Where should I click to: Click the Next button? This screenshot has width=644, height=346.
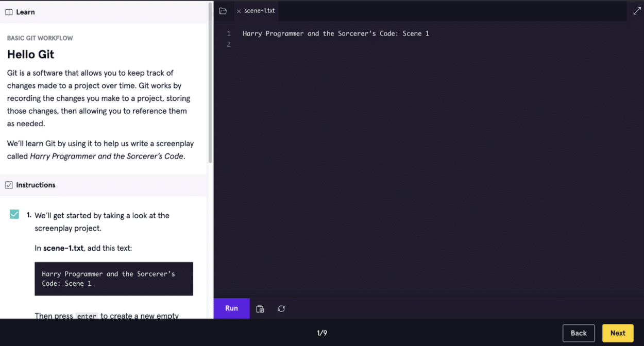pos(617,333)
